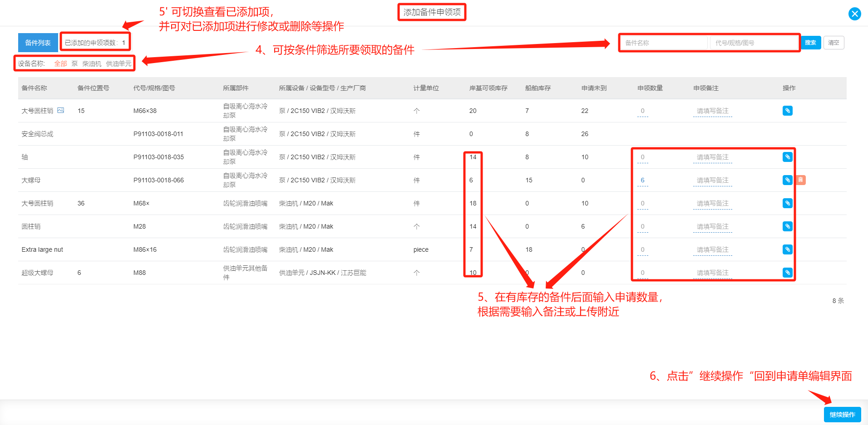This screenshot has height=425, width=868.
Task: Focus the 备件名称 search field
Action: click(x=664, y=43)
